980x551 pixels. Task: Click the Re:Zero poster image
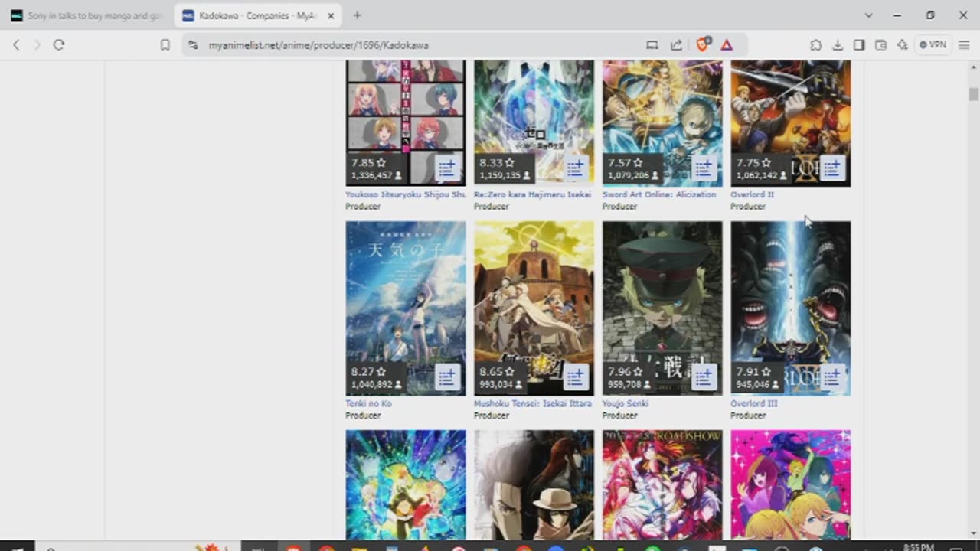click(x=534, y=123)
